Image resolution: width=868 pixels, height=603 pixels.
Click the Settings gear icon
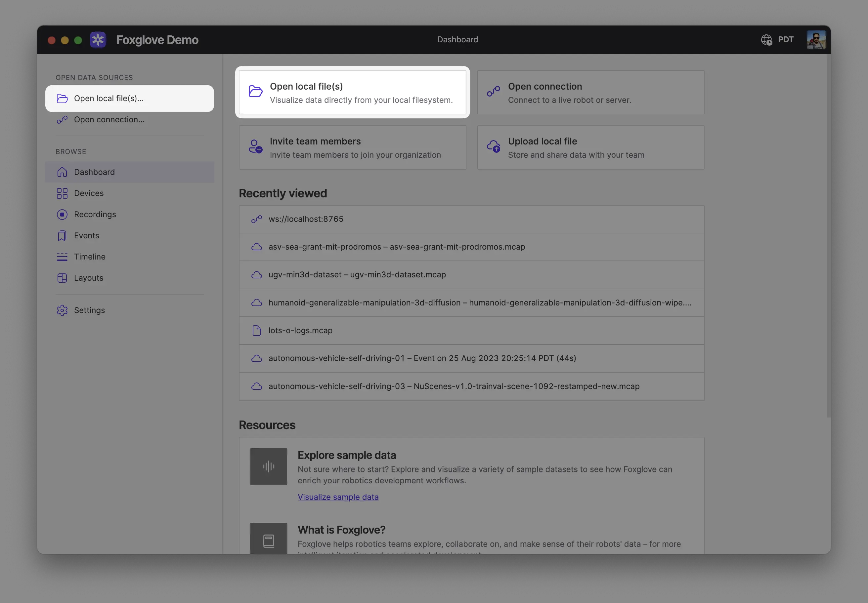pos(62,310)
